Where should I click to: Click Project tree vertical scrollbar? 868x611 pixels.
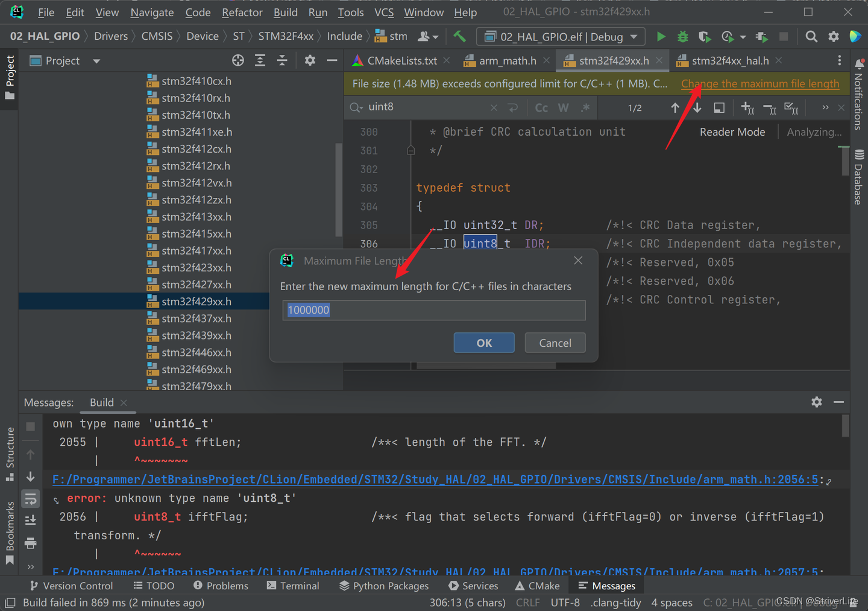[x=339, y=190]
